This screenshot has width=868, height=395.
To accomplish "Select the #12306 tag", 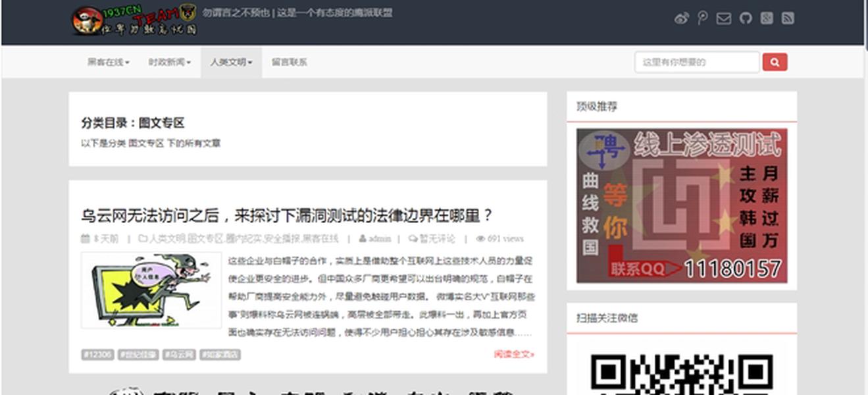I will click(97, 355).
